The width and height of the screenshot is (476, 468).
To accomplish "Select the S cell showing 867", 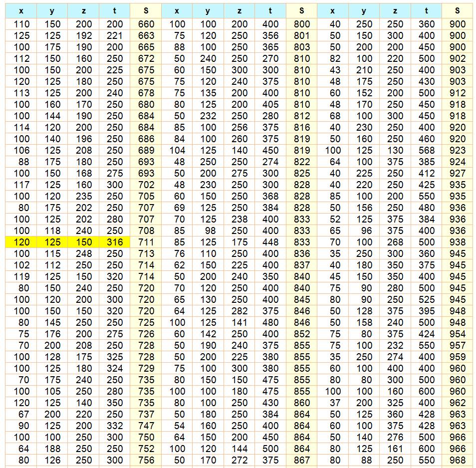I will [301, 460].
